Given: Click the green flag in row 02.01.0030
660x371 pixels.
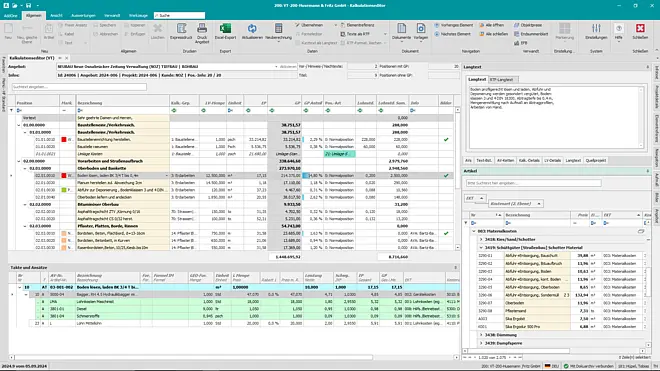Looking at the screenshot, I should 64,190.
